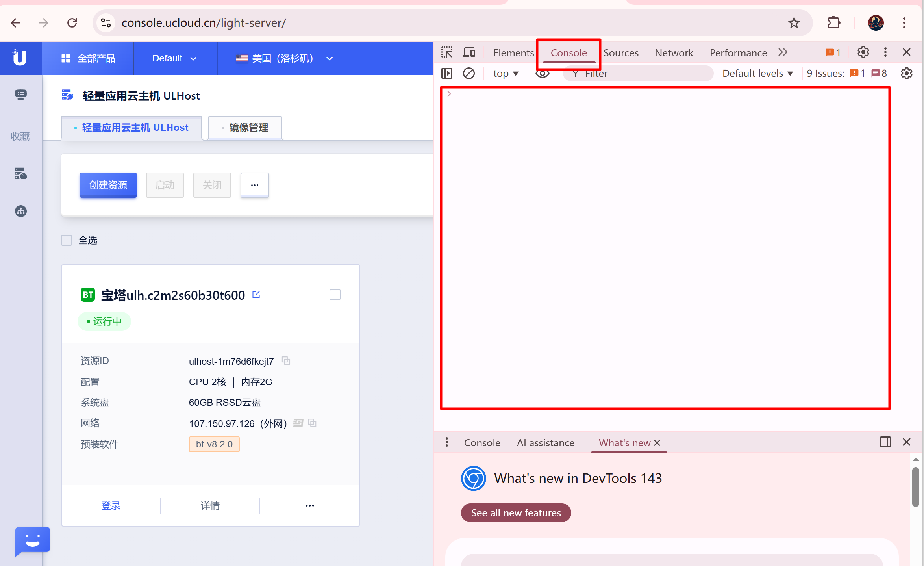Screen dimensions: 924x566
Task: Toggle the device toolbar icon
Action: (469, 52)
